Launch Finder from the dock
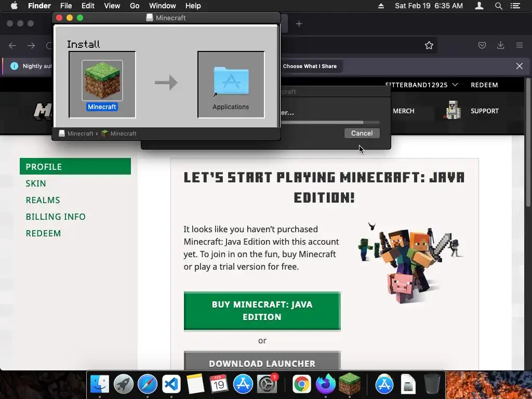Screen dimensions: 532x399 (x=99, y=384)
